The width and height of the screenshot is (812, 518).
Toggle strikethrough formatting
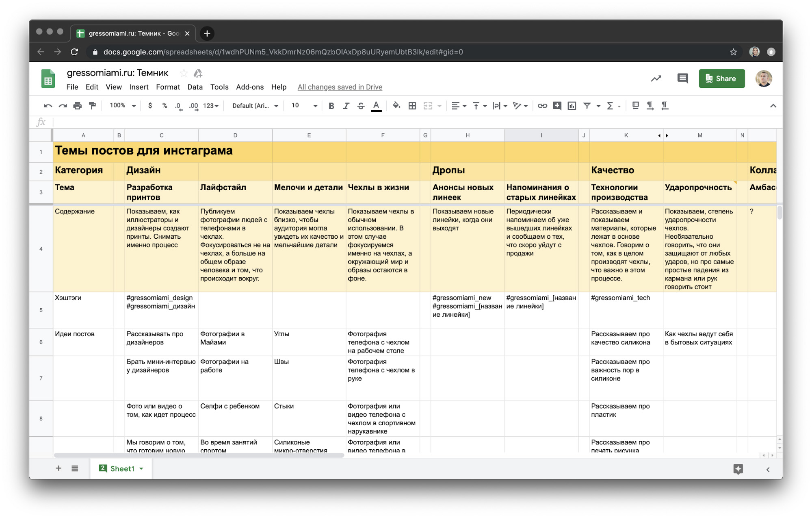[x=361, y=106]
